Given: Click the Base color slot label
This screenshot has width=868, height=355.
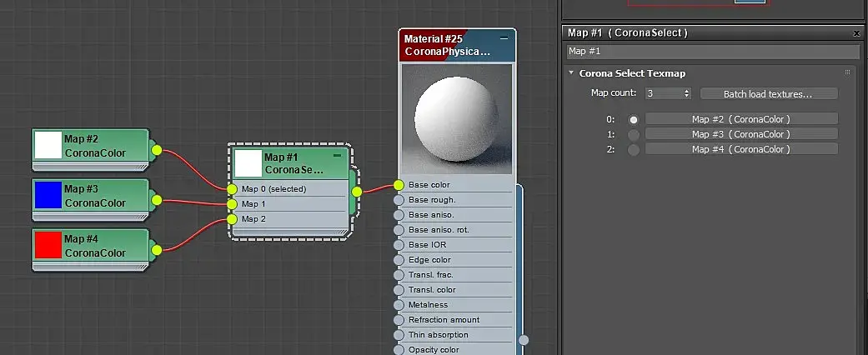Looking at the screenshot, I should click(x=429, y=185).
